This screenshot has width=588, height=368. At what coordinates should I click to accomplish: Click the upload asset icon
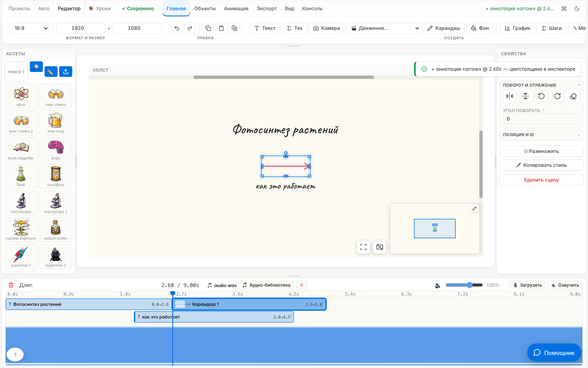pyautogui.click(x=66, y=72)
